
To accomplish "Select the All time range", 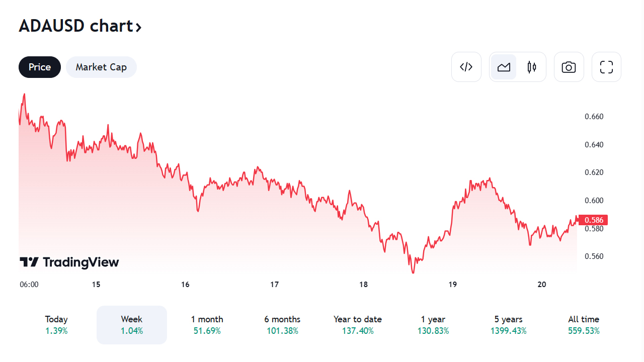I will (584, 325).
